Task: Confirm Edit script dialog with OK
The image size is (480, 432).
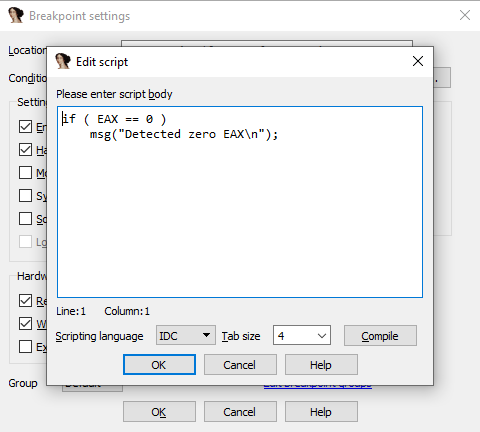Action: [159, 365]
